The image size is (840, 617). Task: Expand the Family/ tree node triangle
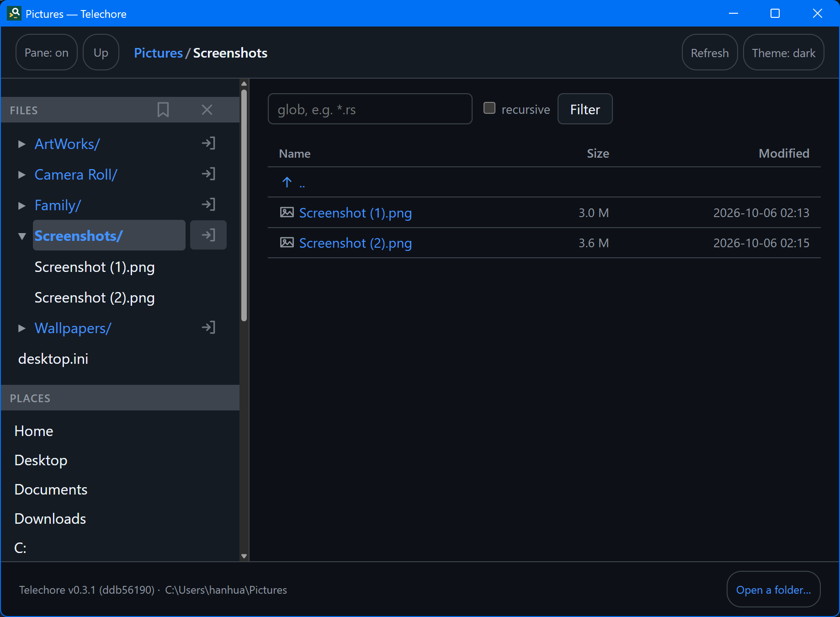tap(21, 206)
